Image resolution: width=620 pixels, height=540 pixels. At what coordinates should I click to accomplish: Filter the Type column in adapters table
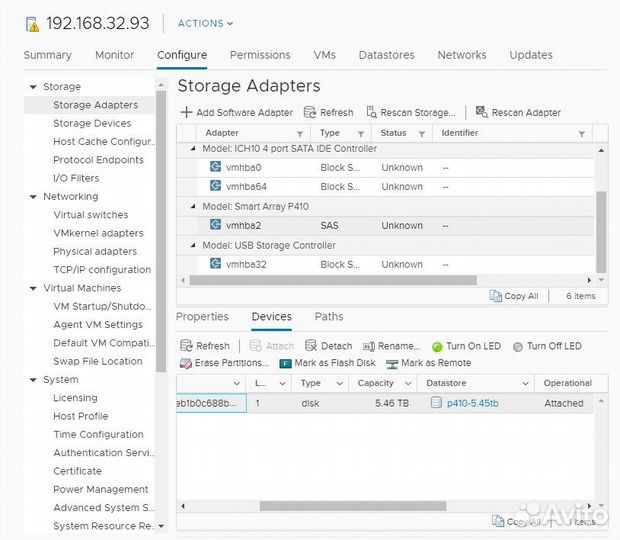(x=361, y=134)
